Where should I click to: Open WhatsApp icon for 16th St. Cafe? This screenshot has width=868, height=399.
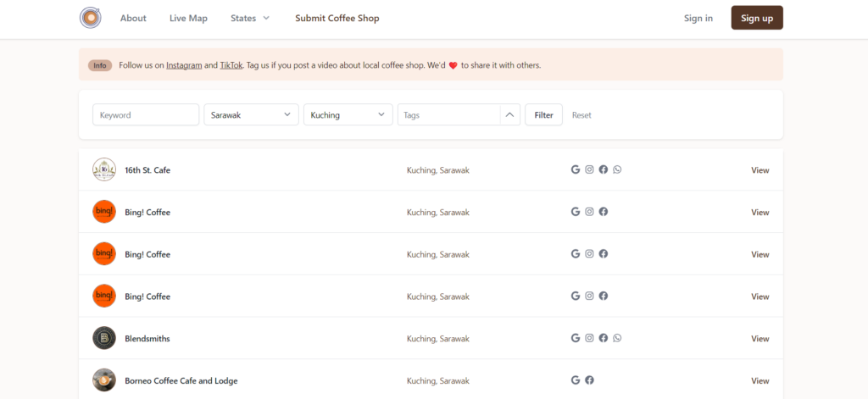(617, 169)
